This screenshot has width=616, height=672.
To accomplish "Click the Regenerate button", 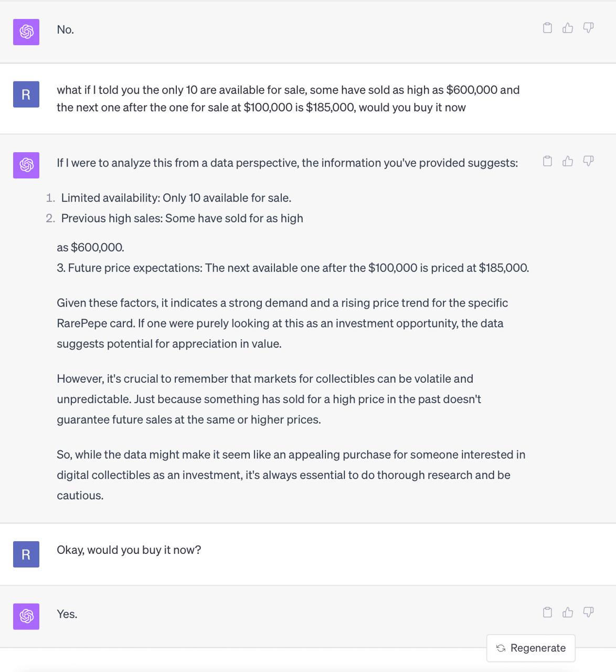I will pyautogui.click(x=530, y=648).
